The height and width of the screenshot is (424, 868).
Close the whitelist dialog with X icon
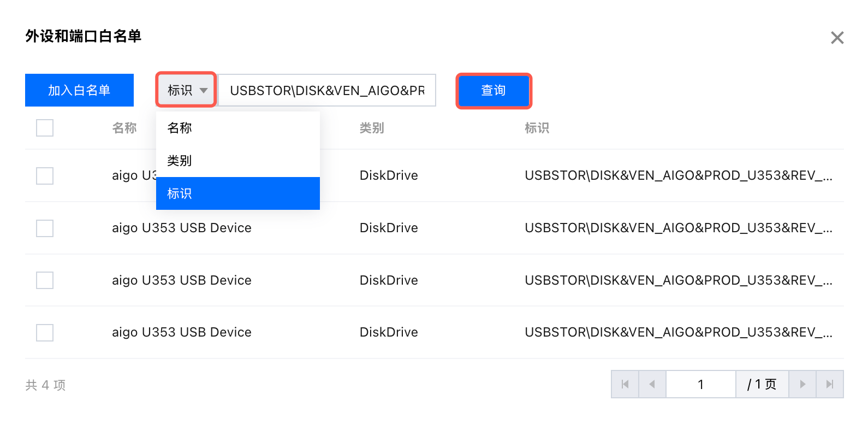tap(837, 38)
